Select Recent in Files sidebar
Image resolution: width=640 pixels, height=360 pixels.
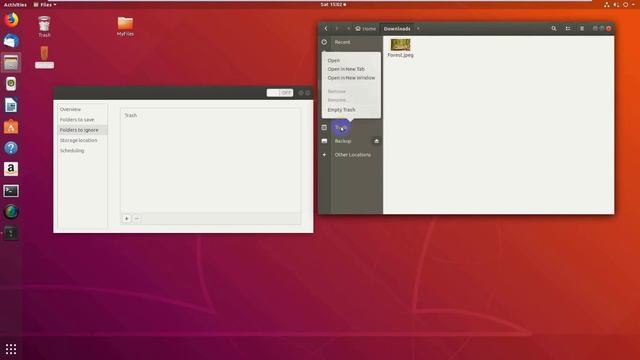[342, 42]
